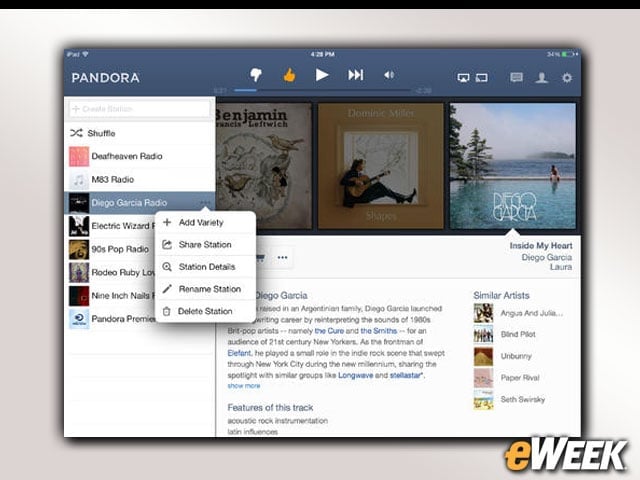Click the Create Station field
Image resolution: width=640 pixels, height=480 pixels.
139,109
